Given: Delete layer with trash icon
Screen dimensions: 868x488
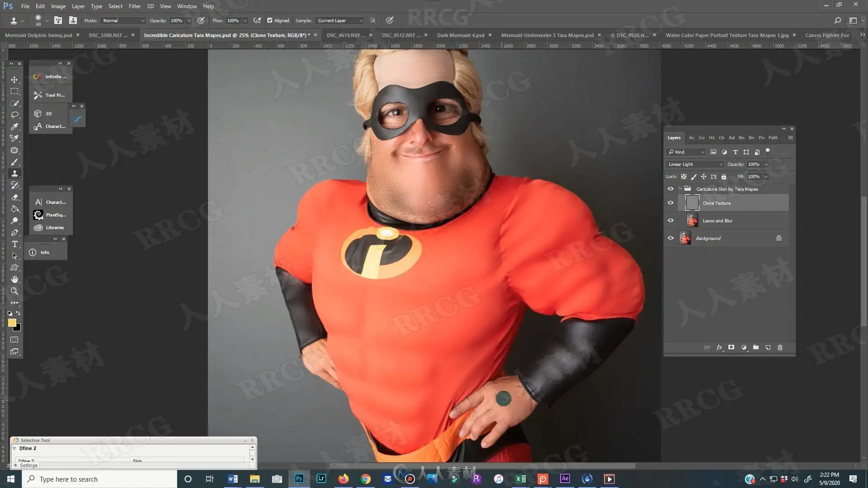Looking at the screenshot, I should click(x=780, y=347).
